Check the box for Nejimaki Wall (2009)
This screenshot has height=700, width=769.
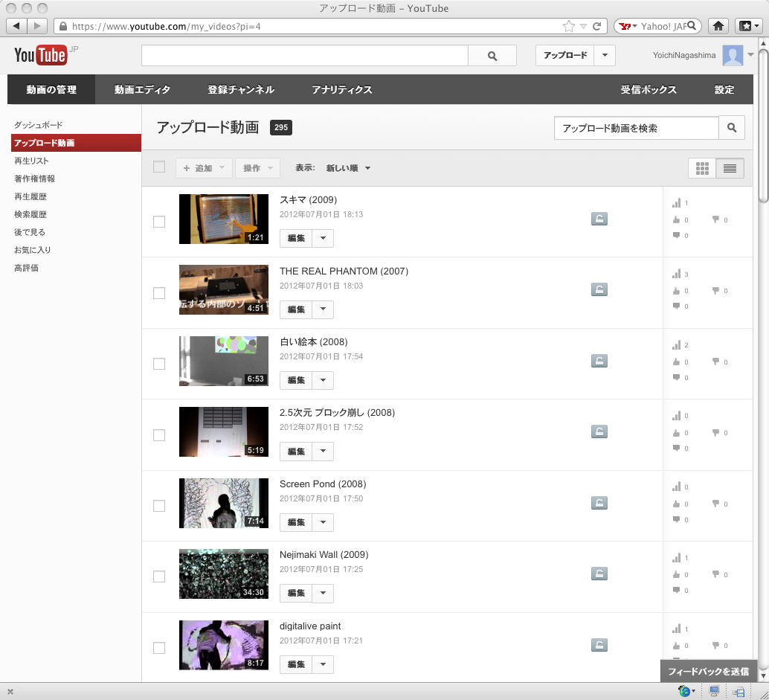pyautogui.click(x=159, y=577)
